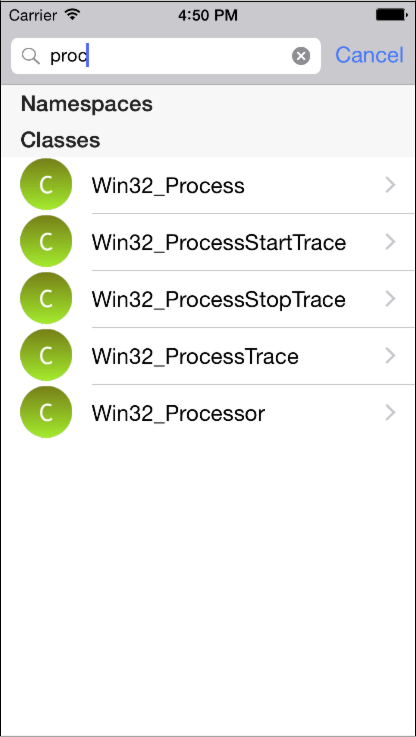416x737 pixels.
Task: Tap the Cancel button
Action: [x=369, y=55]
